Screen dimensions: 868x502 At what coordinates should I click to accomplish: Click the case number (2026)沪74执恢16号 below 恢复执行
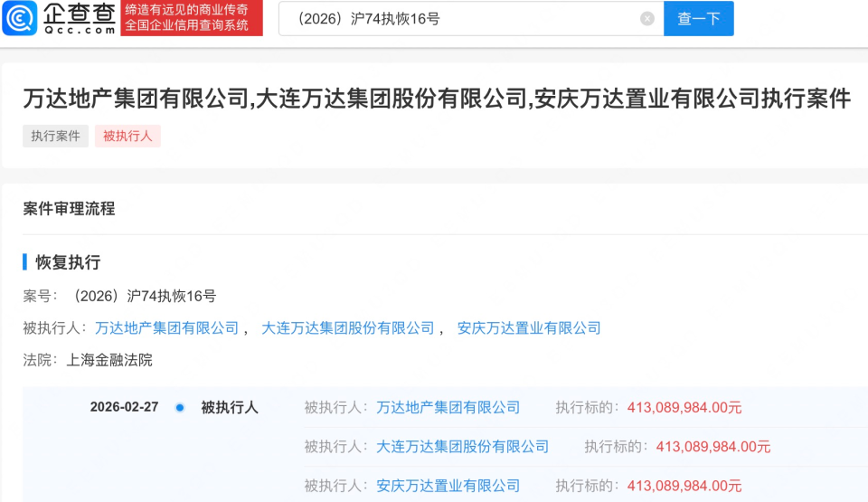143,296
